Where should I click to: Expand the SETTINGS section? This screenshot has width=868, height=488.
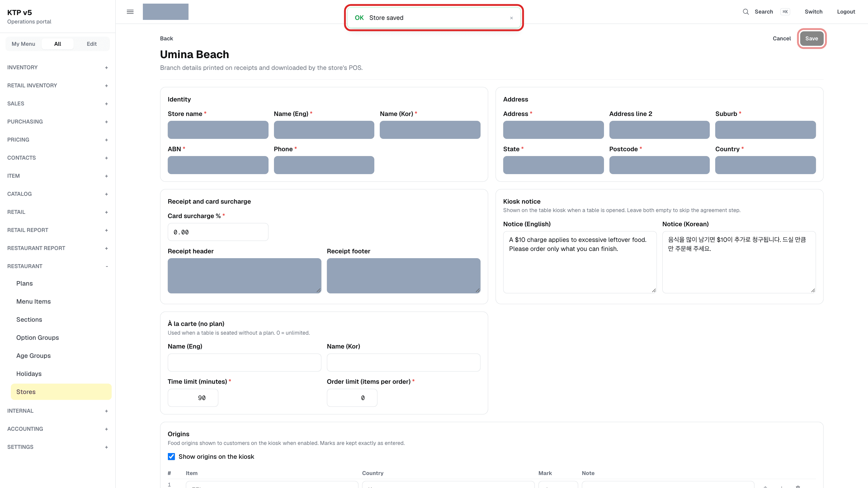pyautogui.click(x=58, y=447)
